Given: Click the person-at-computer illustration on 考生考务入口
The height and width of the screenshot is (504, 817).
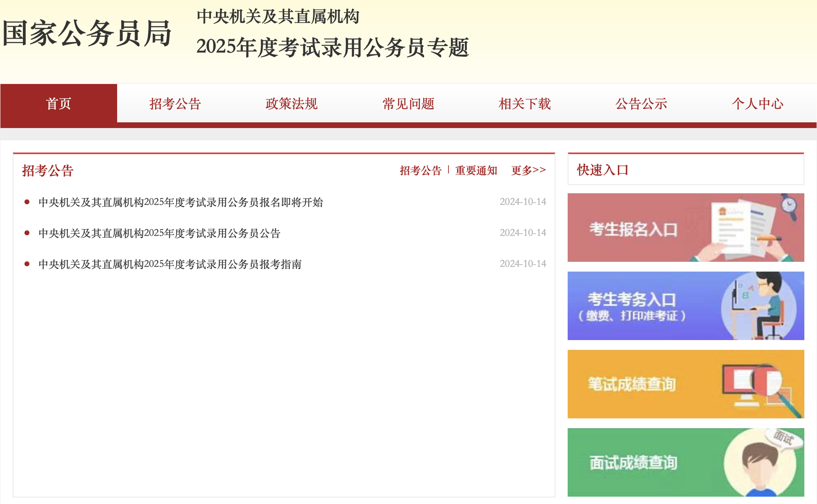Looking at the screenshot, I should (758, 306).
